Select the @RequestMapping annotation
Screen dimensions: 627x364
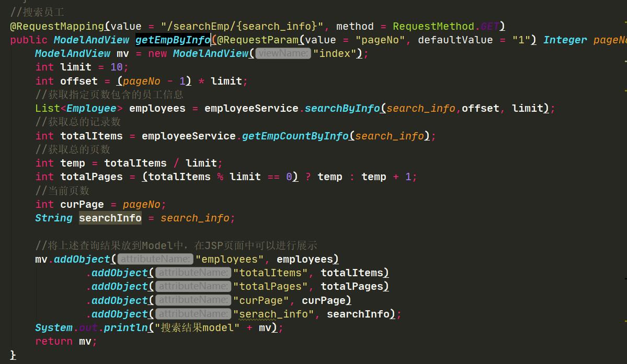(x=57, y=26)
